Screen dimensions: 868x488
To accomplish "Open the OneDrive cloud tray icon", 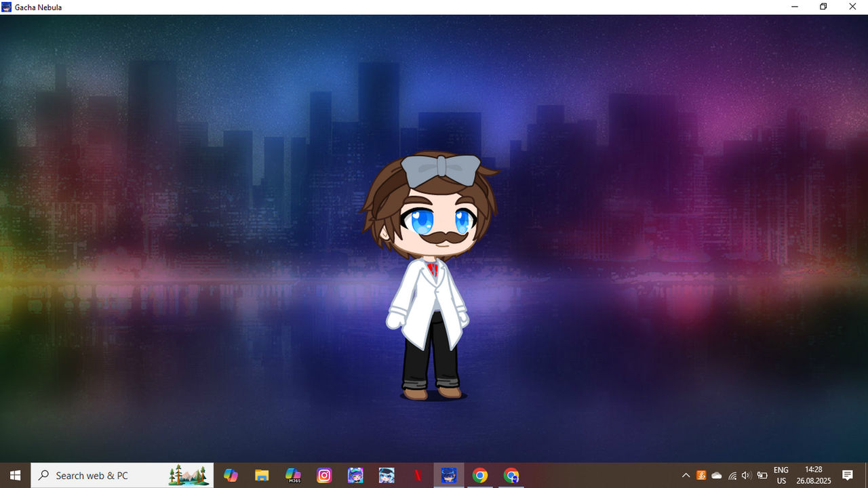I will (717, 475).
